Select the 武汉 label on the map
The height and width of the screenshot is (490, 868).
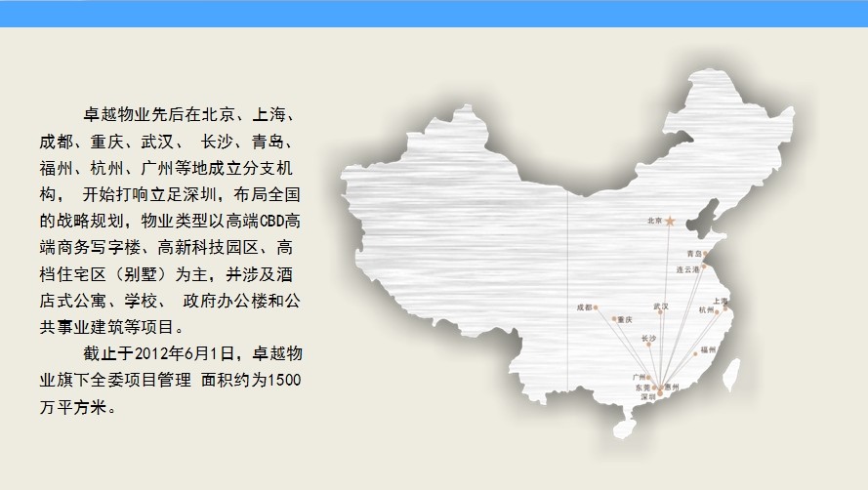[661, 306]
